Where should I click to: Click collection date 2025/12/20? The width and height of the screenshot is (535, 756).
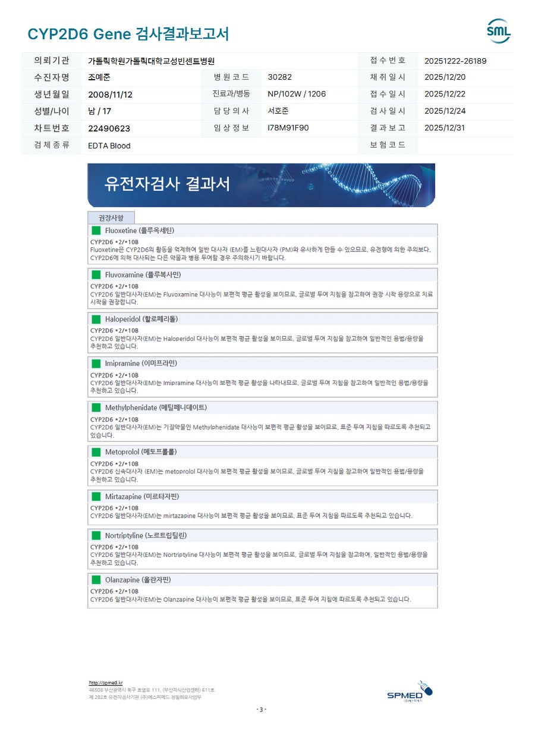pos(445,77)
